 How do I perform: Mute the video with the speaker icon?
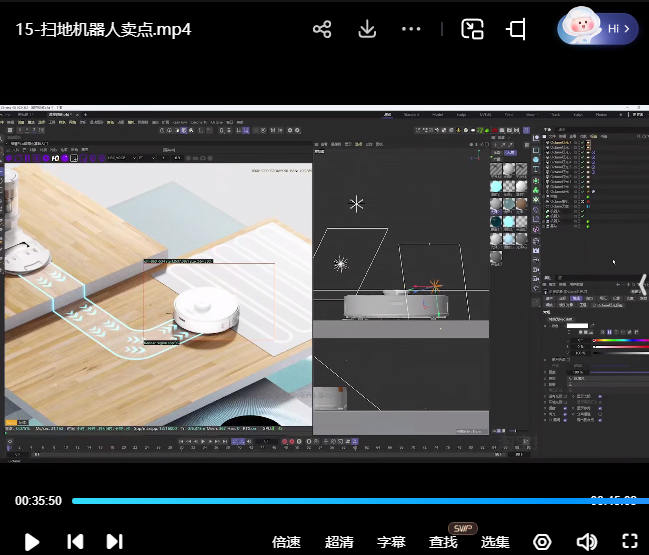point(586,542)
